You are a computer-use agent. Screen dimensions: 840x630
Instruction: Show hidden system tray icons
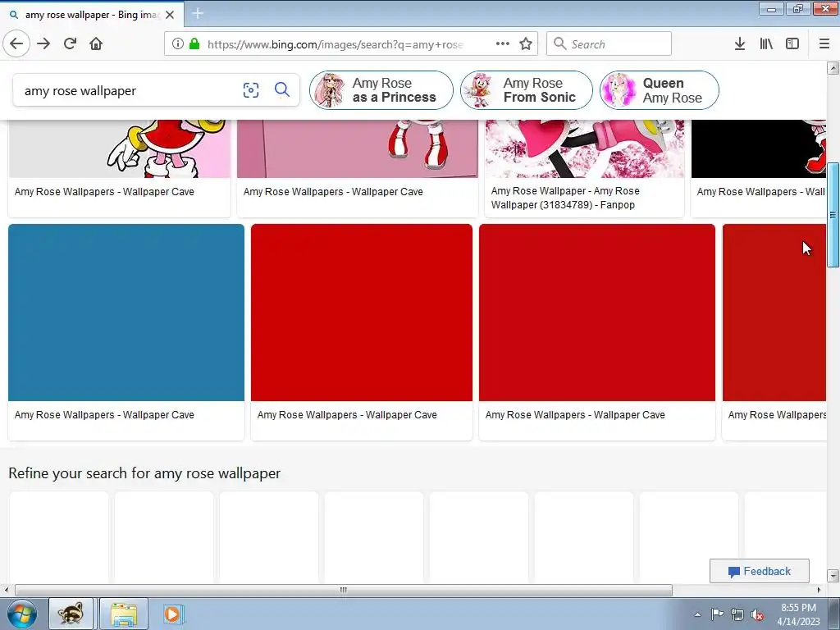697,614
